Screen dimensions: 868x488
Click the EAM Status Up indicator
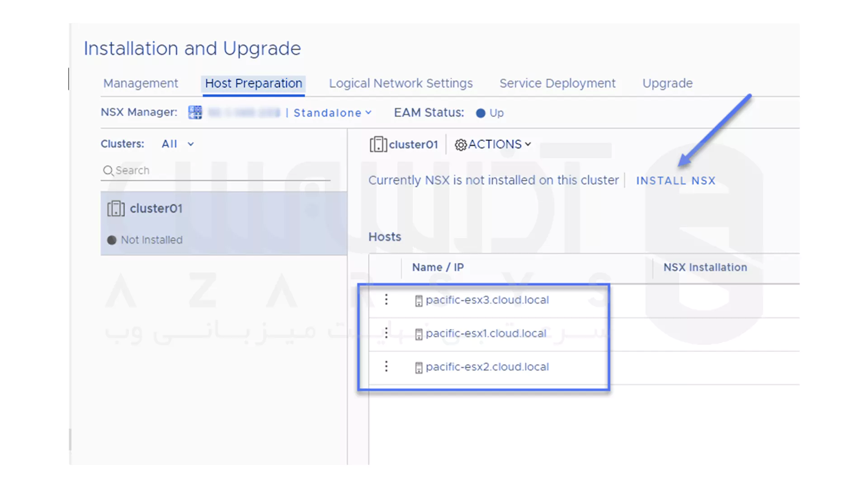[x=490, y=113]
